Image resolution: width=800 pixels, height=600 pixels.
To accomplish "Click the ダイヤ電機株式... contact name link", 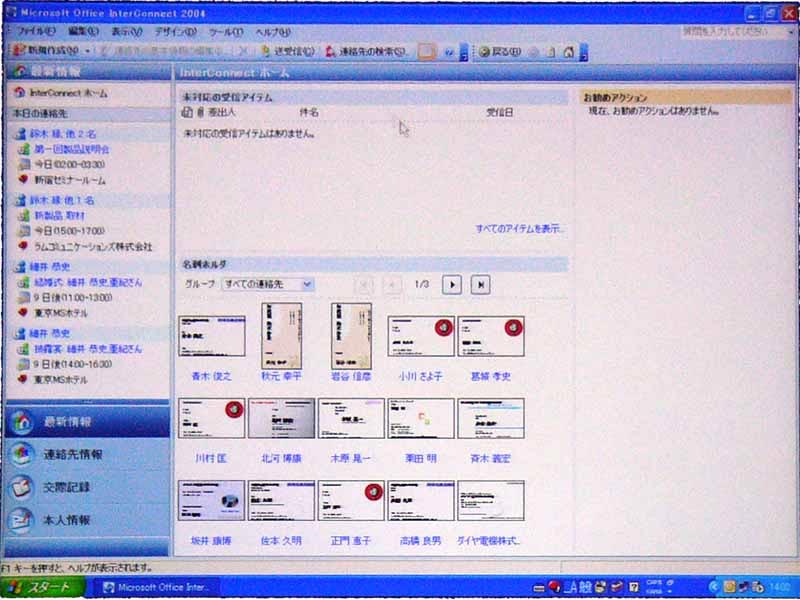I will click(x=489, y=540).
